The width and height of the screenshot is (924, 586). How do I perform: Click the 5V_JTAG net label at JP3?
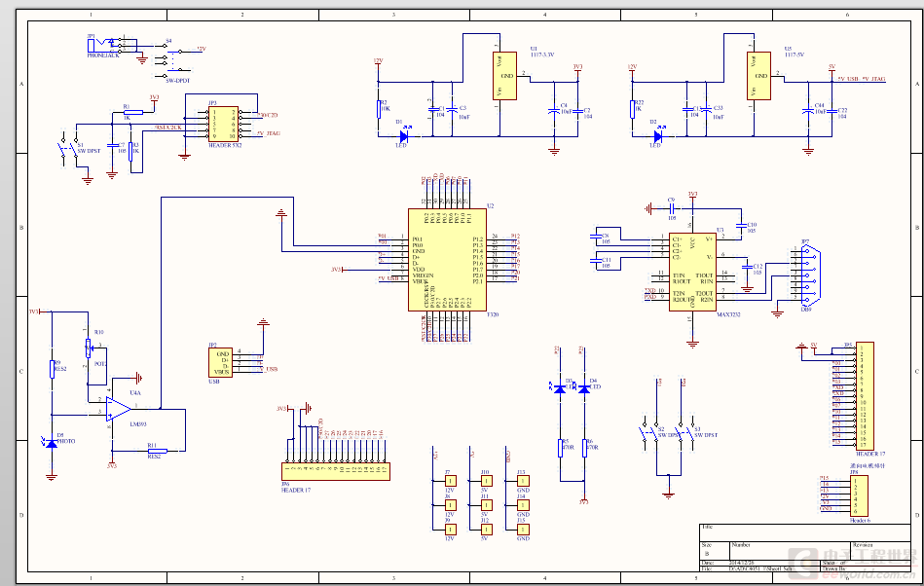click(x=269, y=133)
